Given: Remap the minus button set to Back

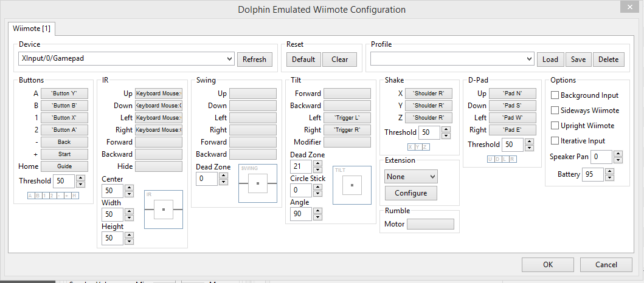Looking at the screenshot, I should tap(64, 142).
